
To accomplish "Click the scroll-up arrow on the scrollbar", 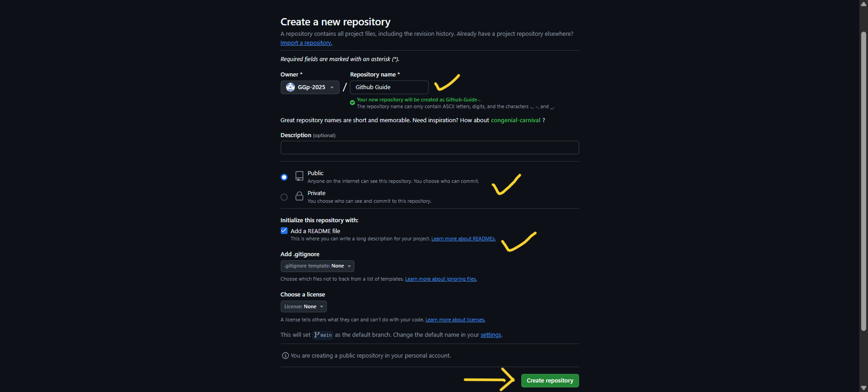I will coord(863,4).
